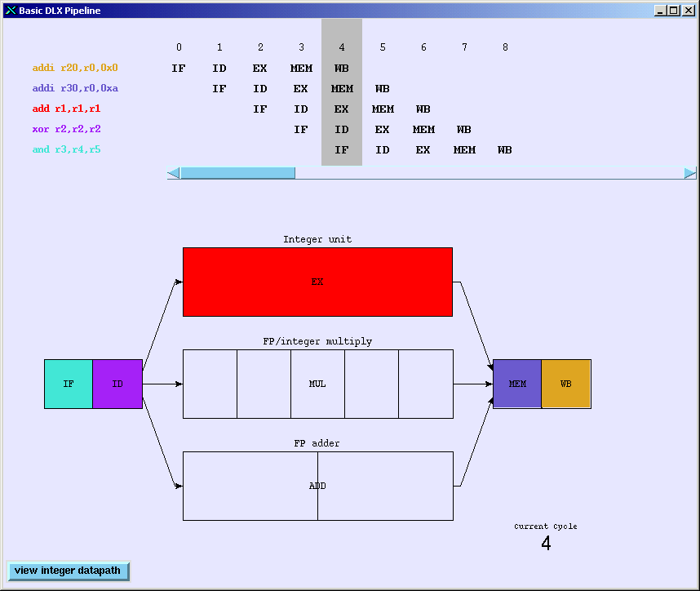Select instruction addi r30,r0,0xa
Viewport: 700px width, 591px height.
pyautogui.click(x=75, y=88)
